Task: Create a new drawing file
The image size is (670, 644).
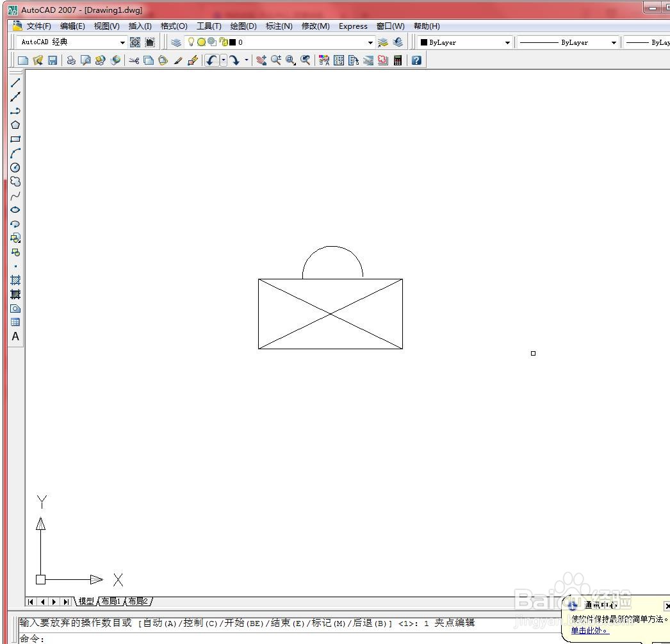Action: point(23,61)
